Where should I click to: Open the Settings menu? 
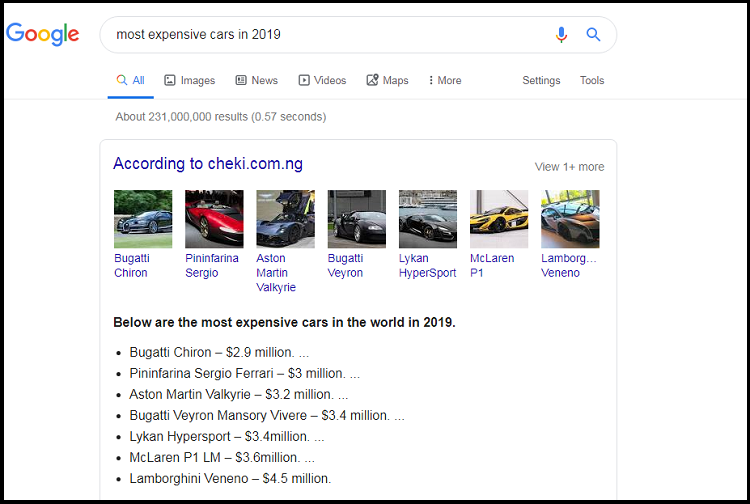pyautogui.click(x=541, y=80)
